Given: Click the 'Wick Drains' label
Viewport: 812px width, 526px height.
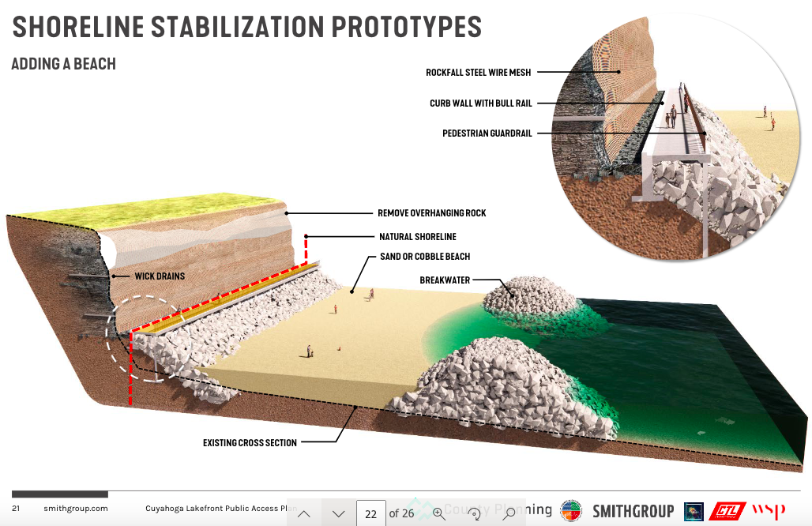Looking at the screenshot, I should pos(160,276).
